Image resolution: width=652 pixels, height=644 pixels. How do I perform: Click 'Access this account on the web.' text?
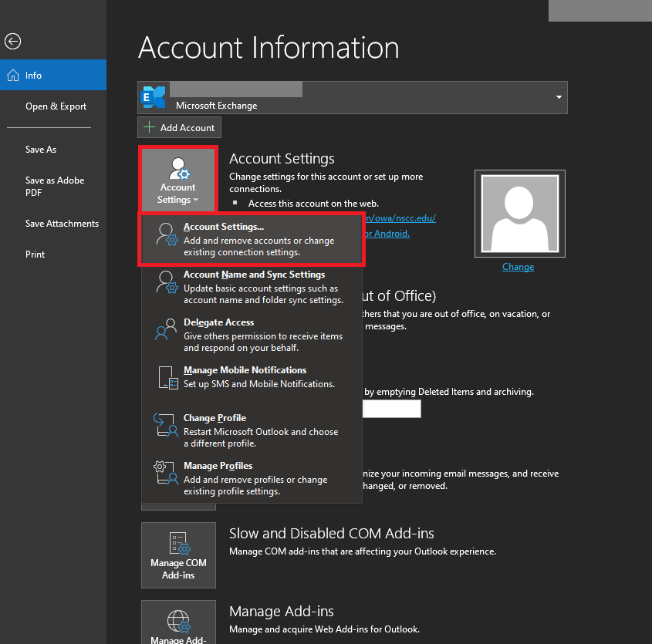313,204
